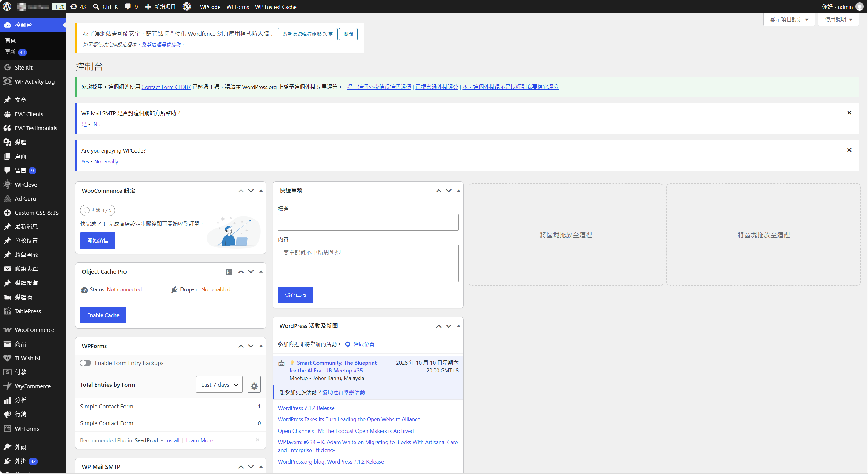The image size is (868, 474).
Task: Open YayCommerce sidebar item
Action: click(x=33, y=386)
